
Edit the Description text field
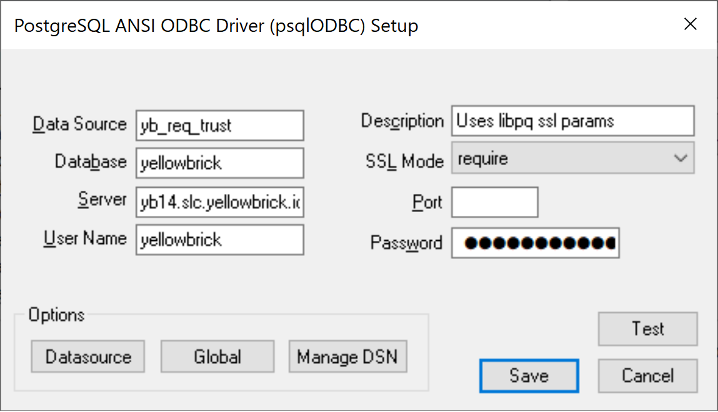coord(572,121)
